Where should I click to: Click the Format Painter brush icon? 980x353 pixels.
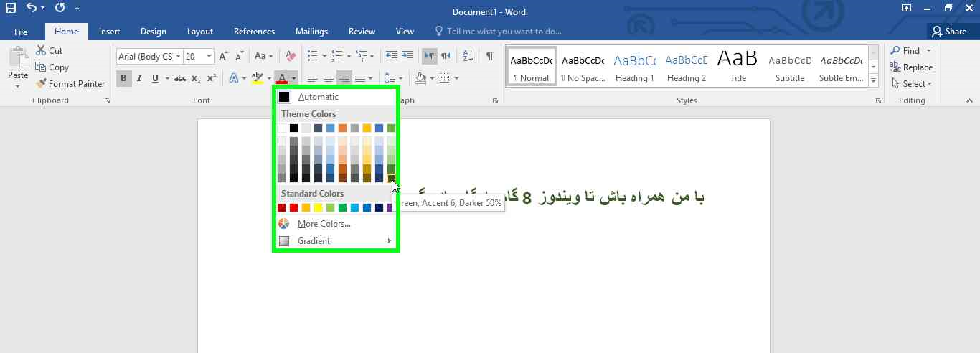pyautogui.click(x=41, y=84)
